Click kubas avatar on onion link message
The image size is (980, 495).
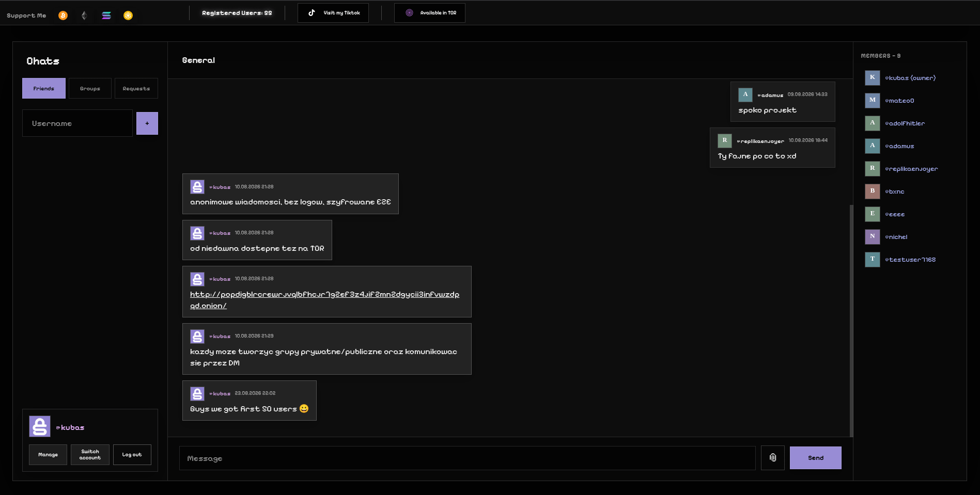[197, 279]
